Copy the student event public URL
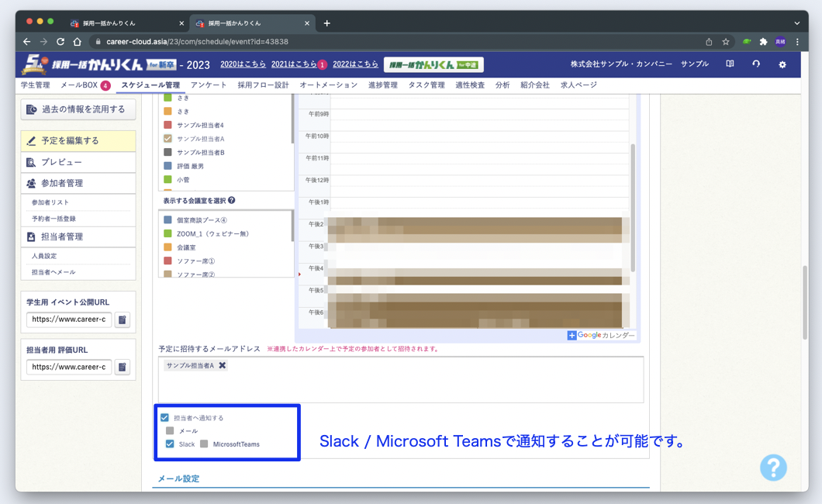This screenshot has width=822, height=504. pos(123,319)
